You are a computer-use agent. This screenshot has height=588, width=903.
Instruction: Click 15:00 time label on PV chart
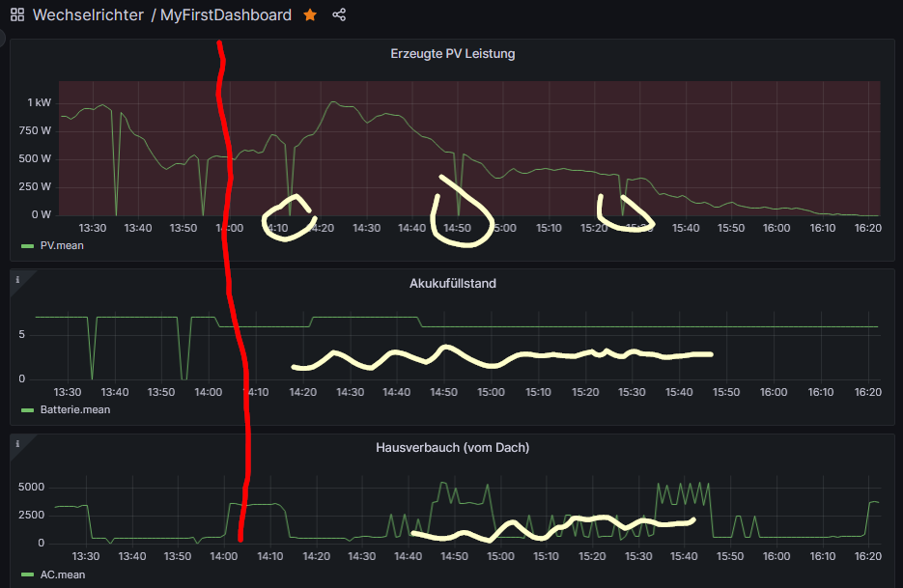tap(502, 228)
